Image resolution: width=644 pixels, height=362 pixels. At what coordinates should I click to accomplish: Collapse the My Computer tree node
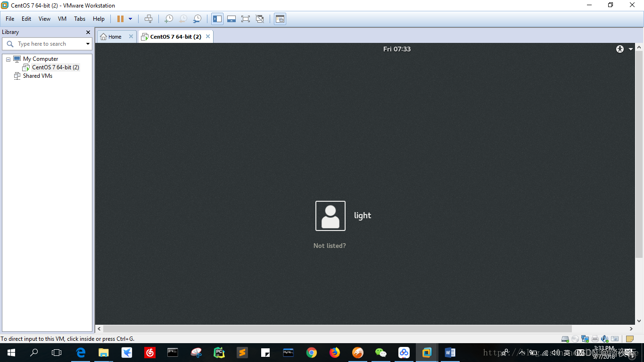pyautogui.click(x=8, y=59)
